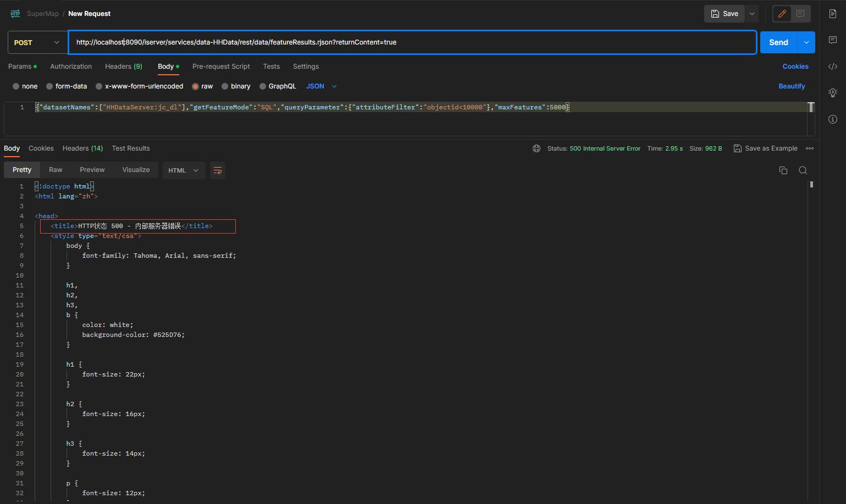Click the Save button

tap(725, 14)
